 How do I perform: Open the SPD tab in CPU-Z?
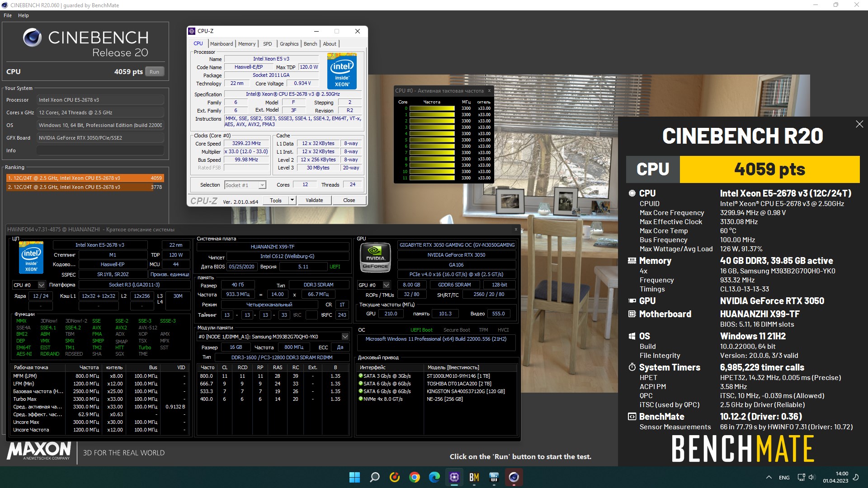click(268, 44)
